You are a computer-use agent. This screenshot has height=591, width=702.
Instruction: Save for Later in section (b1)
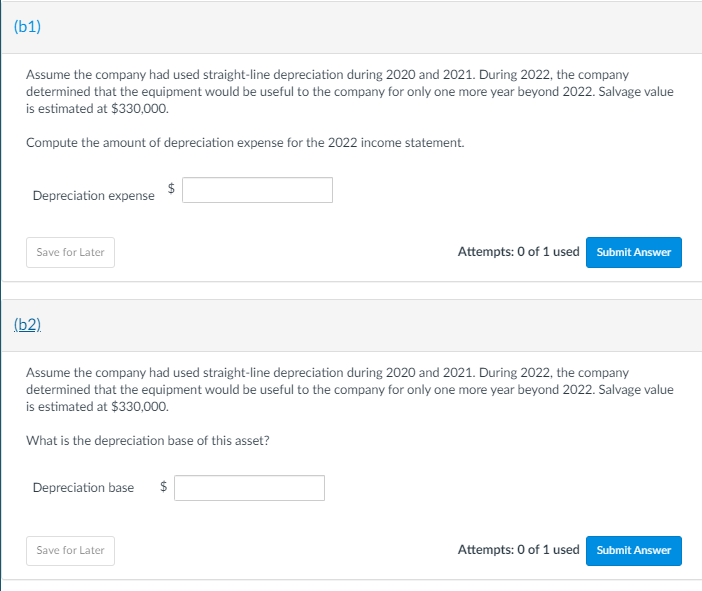70,253
